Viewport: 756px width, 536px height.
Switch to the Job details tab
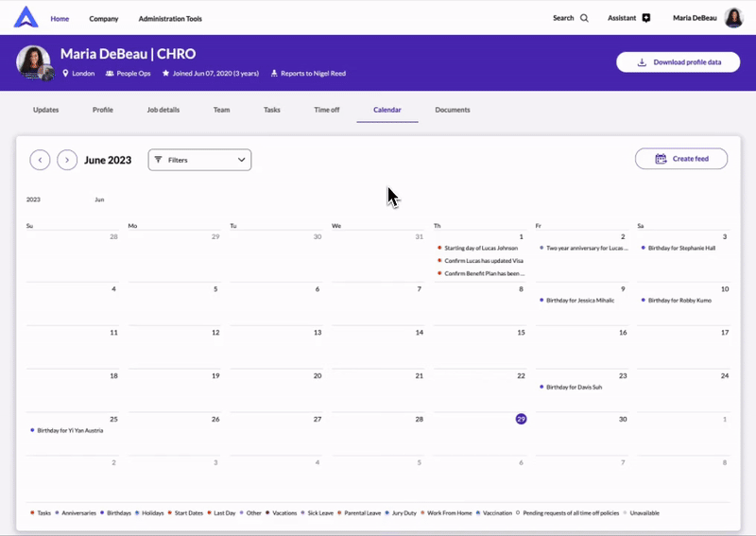tap(163, 110)
